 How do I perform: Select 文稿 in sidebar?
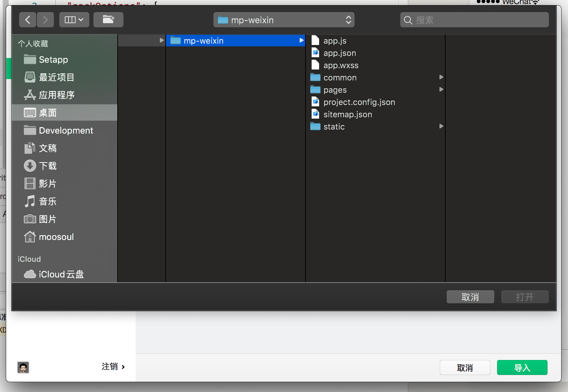pos(64,148)
